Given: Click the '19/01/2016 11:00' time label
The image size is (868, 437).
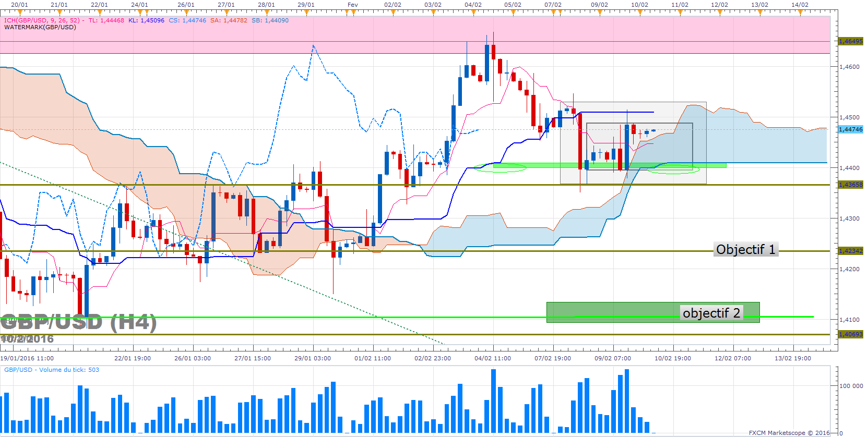Looking at the screenshot, I should click(27, 358).
